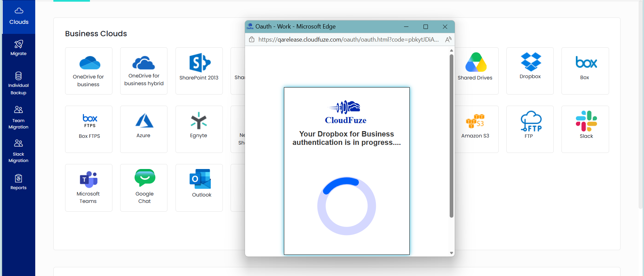Click the OAuth popup vertical scrollbar
This screenshot has height=276, width=644.
pos(451,136)
